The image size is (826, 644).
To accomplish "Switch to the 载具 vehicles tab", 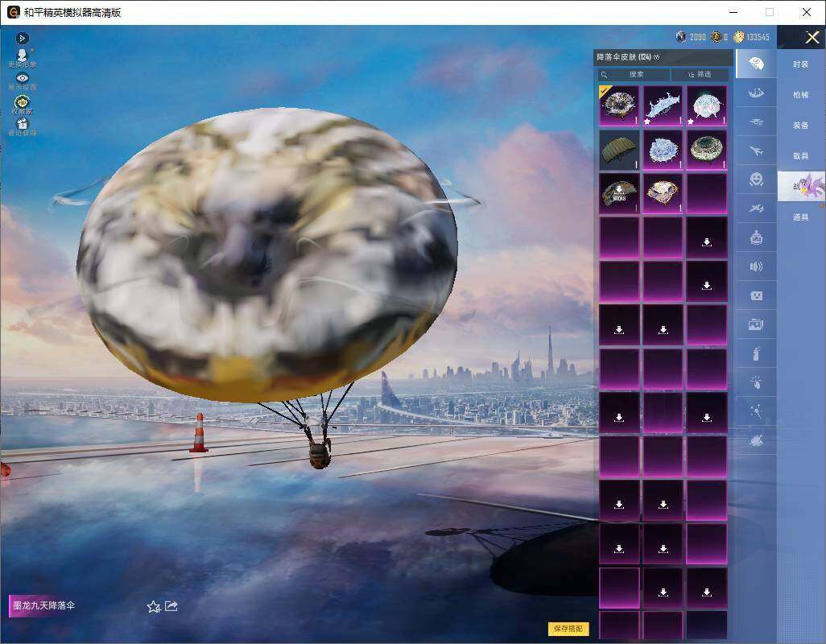I will (801, 156).
